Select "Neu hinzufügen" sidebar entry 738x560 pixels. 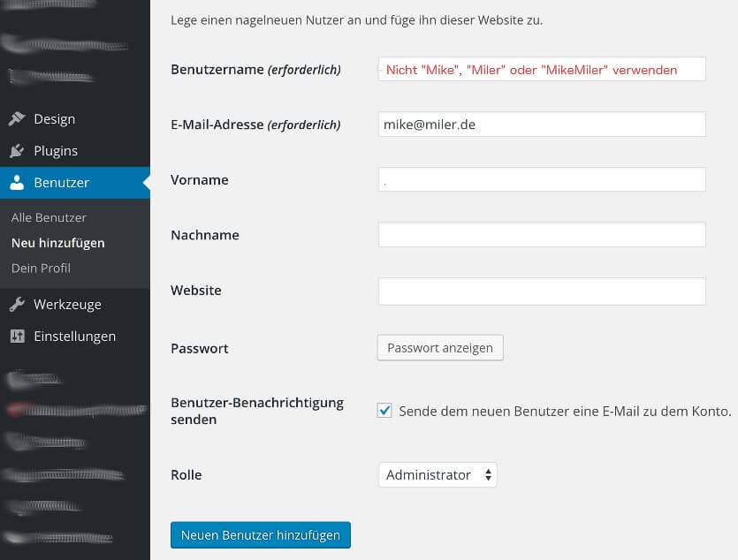tap(57, 243)
